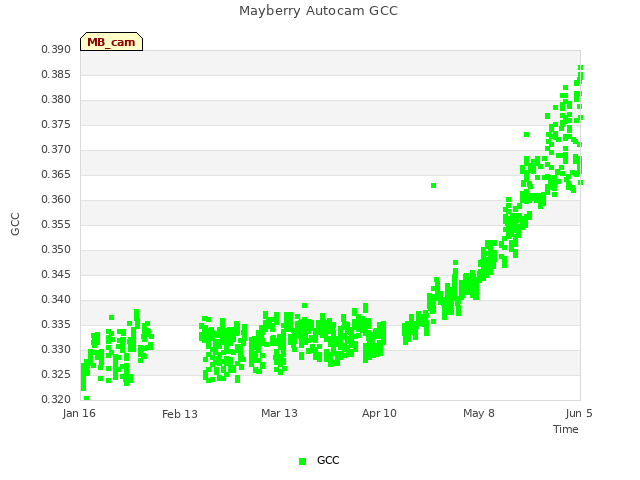This screenshot has height=480, width=640.
Task: Click the chart title Mayberry Autocam GCC
Action: [318, 11]
